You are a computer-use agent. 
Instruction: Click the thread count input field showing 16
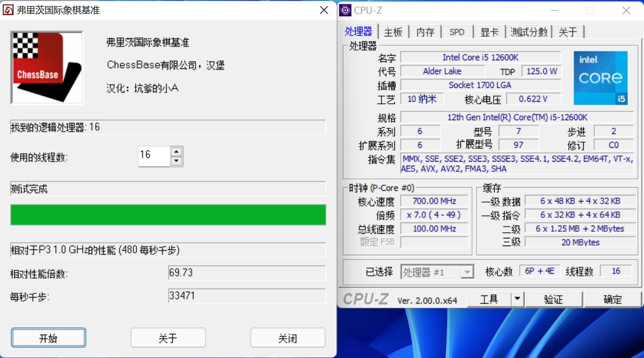tap(153, 156)
